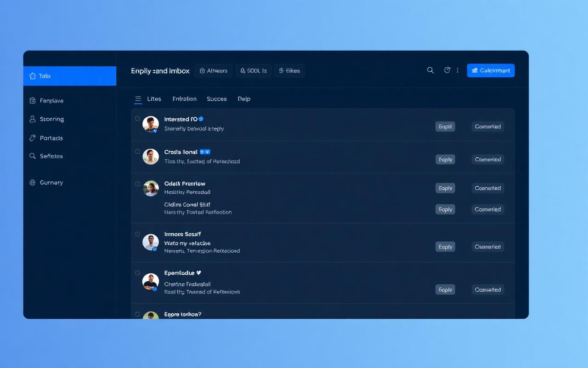588x368 pixels.
Task: Click the Fanplave sidebar icon
Action: click(33, 100)
